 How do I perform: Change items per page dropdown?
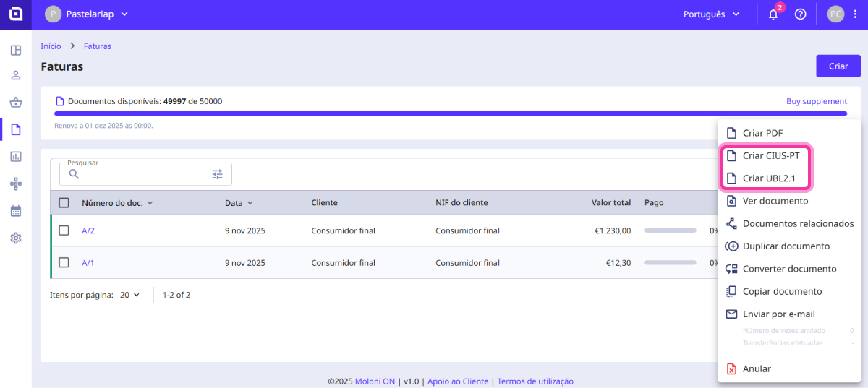pos(130,295)
